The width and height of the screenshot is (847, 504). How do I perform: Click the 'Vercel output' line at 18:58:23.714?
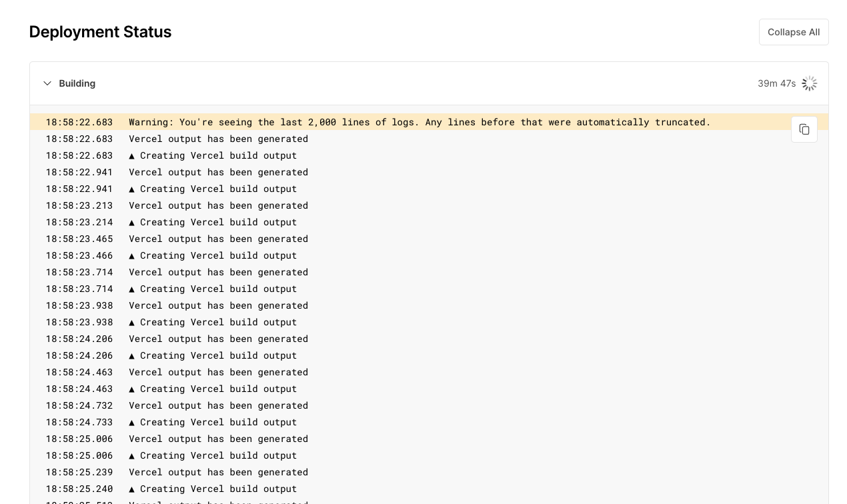tap(430, 272)
